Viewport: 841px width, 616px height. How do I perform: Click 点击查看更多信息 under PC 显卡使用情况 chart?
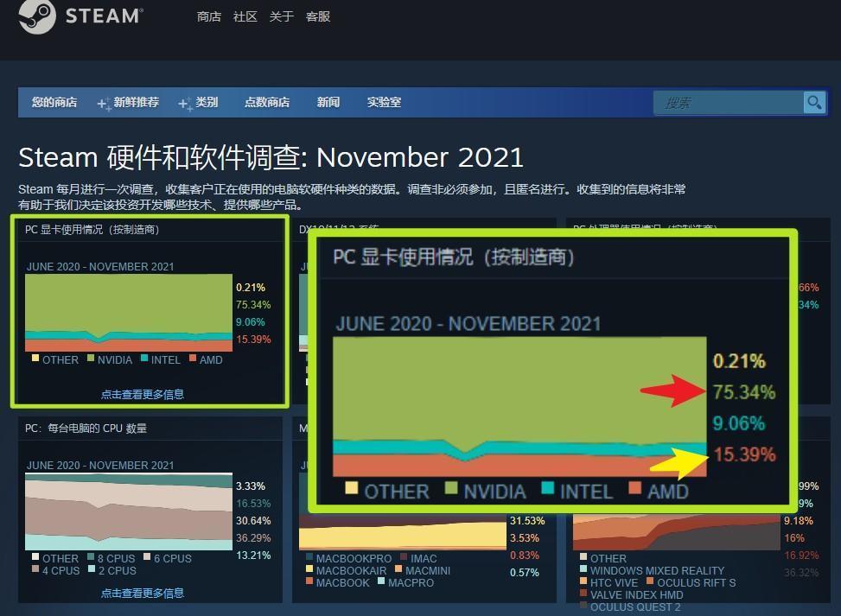143,395
